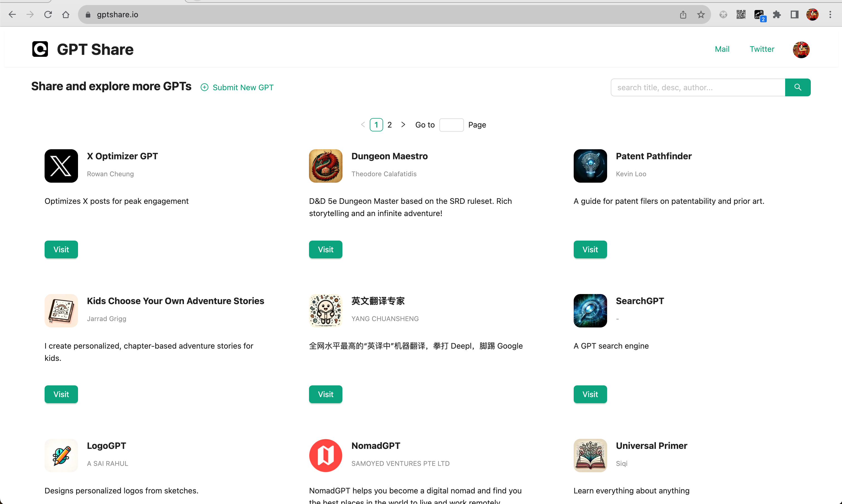Image resolution: width=842 pixels, height=504 pixels.
Task: Open browser extensions puzzle icon
Action: 777,14
